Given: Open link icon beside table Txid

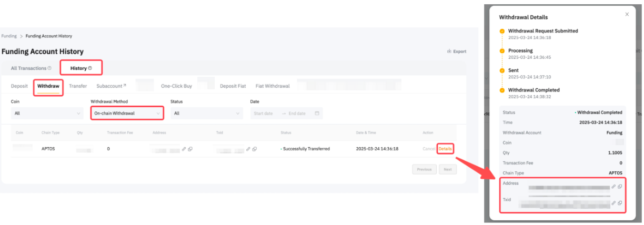Looking at the screenshot, I should (x=248, y=149).
